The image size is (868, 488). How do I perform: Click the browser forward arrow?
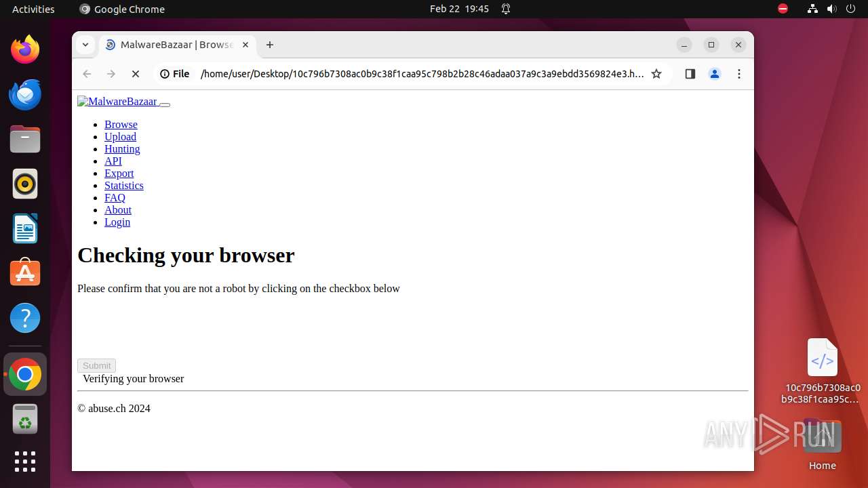point(111,74)
